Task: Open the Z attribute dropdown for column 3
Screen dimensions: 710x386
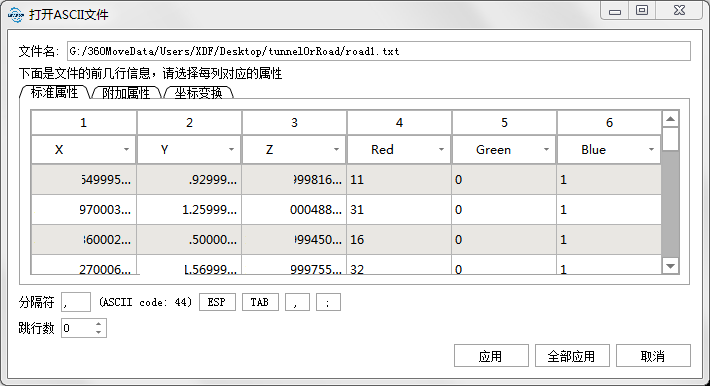Action: 294,150
